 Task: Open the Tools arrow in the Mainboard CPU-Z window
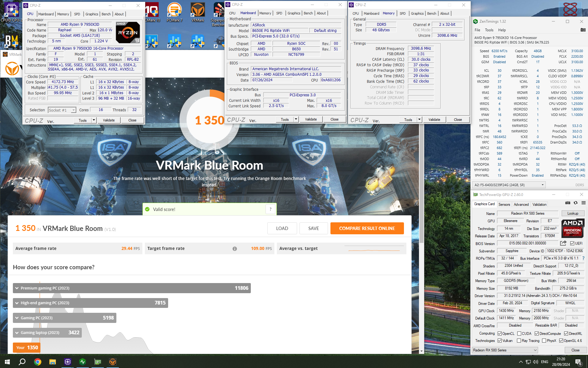coord(296,120)
